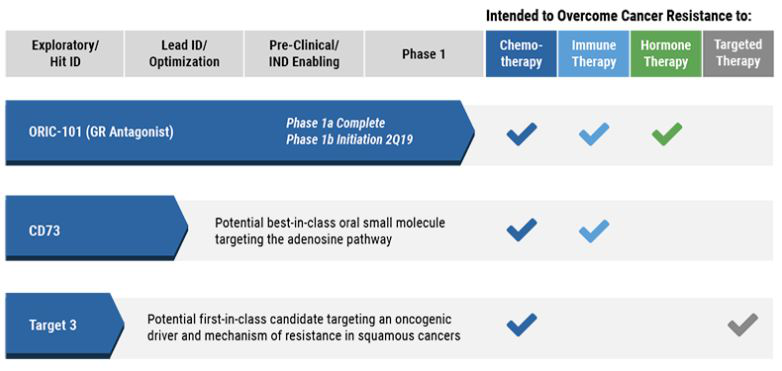Click ORIC-101 chemotherapy dark blue checkmark

click(x=522, y=134)
